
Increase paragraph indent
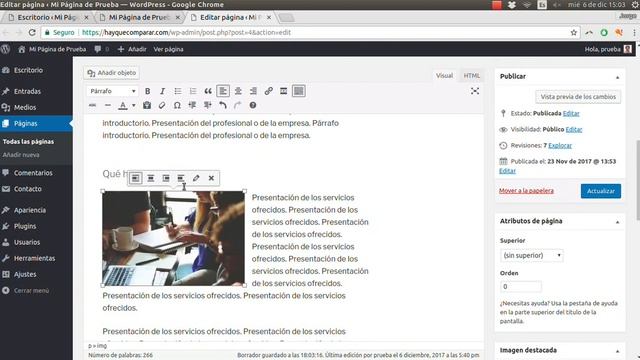pos(207,105)
